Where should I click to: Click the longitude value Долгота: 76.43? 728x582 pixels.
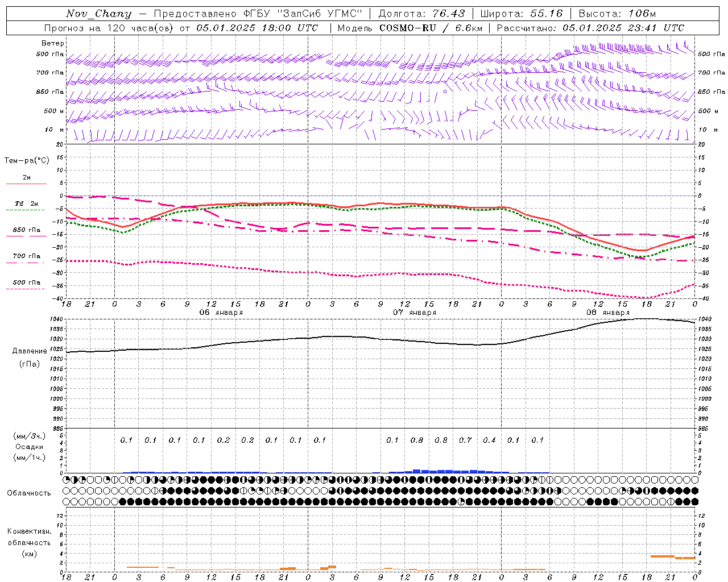pos(421,14)
